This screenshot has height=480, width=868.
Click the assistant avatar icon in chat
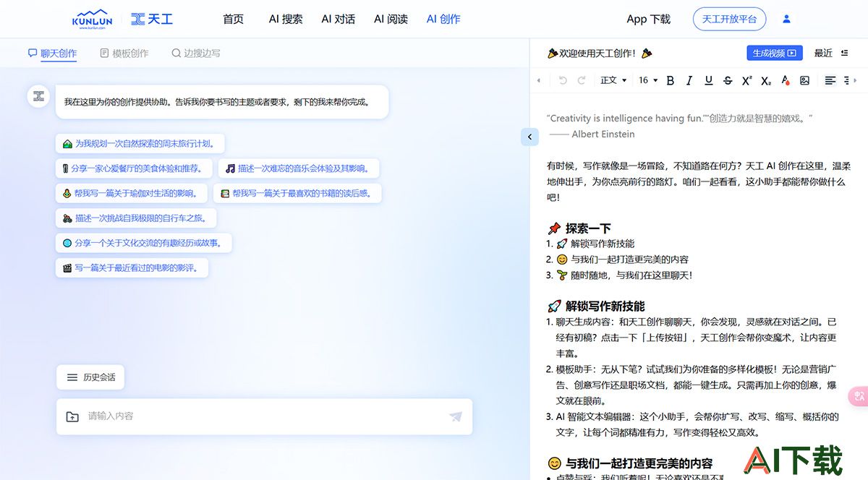click(x=38, y=96)
